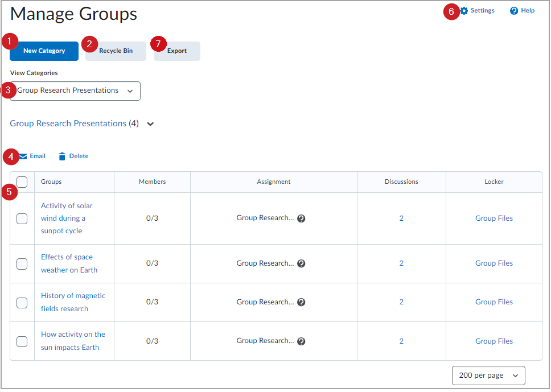
Task: Click help icon beside Effects of space weather assignment
Action: 301,263
